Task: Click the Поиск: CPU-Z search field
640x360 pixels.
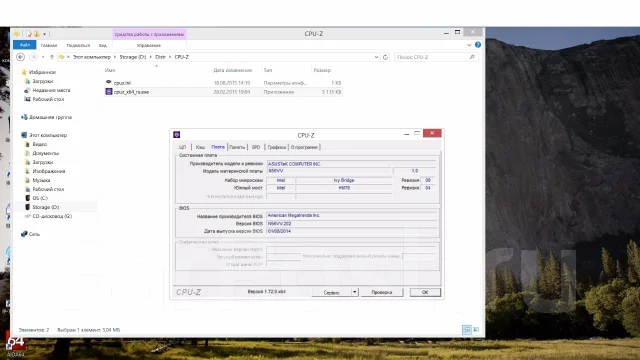Action: [431, 57]
